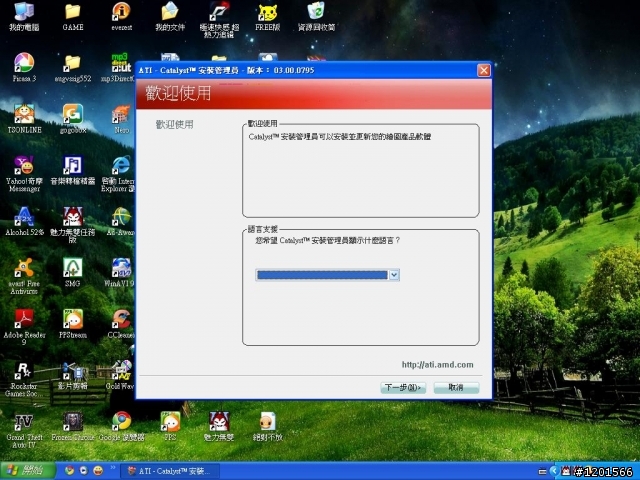
Task: Open the 魅力無雙 icon in bottom row
Action: [x=219, y=427]
